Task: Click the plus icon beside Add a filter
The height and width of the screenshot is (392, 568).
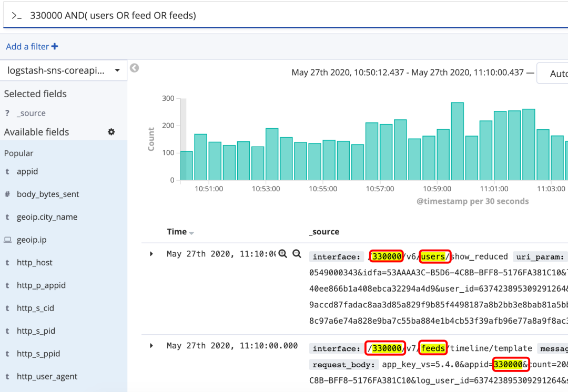Action: coord(55,47)
